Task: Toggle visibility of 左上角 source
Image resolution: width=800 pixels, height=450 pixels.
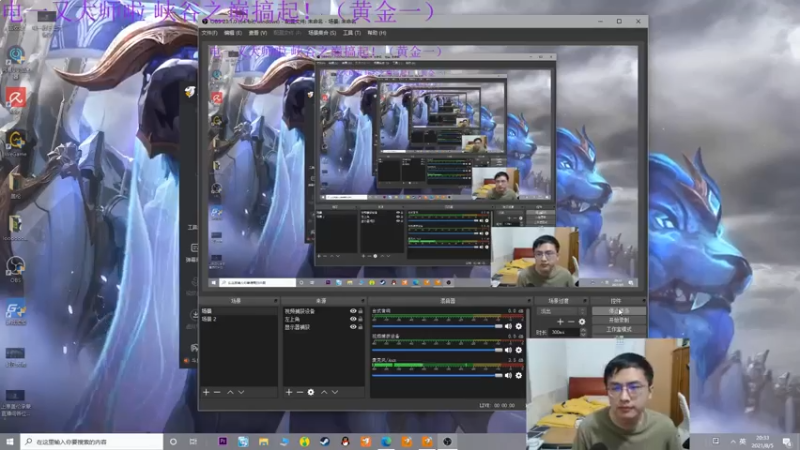Action: 353,319
